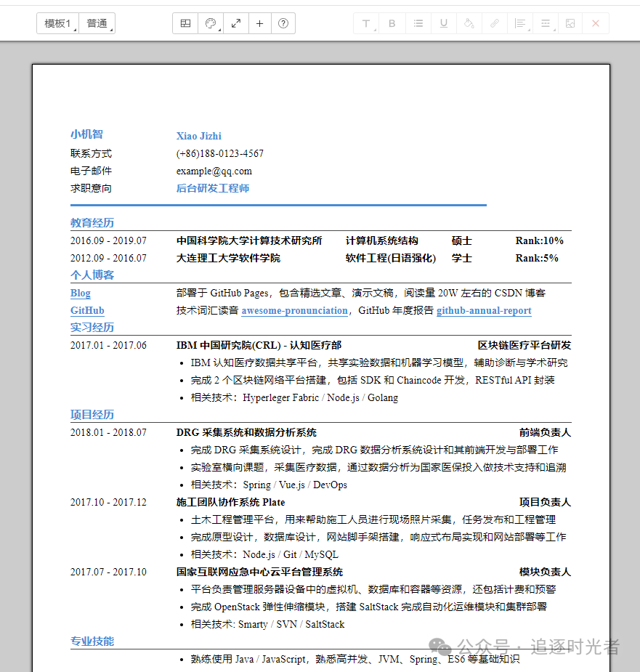The height and width of the screenshot is (672, 640).
Task: Open the table layout icon in toolbar
Action: pos(185,23)
